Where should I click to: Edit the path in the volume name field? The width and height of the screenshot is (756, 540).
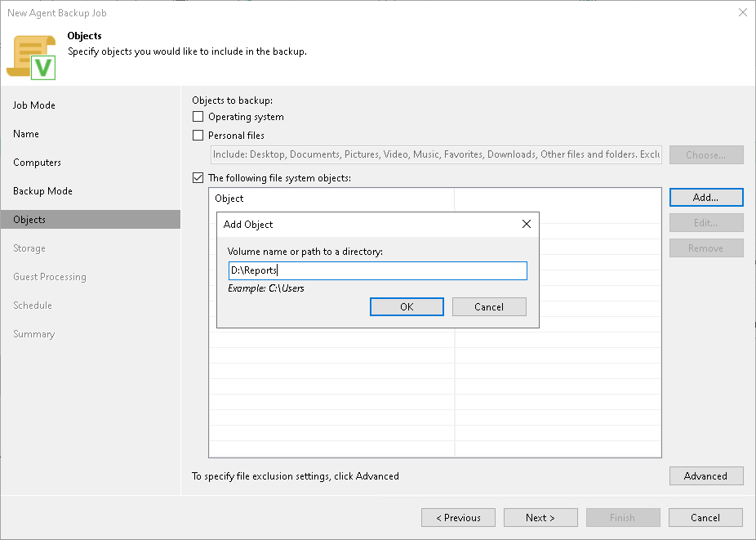click(377, 270)
